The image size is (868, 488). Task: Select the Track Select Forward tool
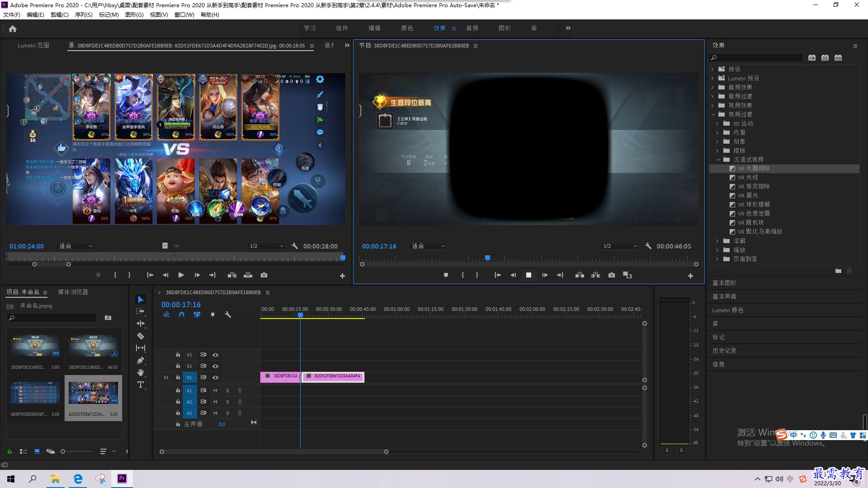point(141,311)
